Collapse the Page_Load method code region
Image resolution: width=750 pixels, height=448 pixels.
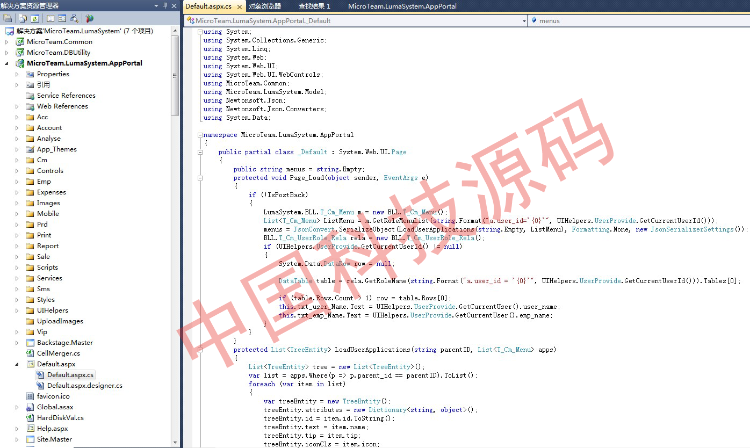200,178
